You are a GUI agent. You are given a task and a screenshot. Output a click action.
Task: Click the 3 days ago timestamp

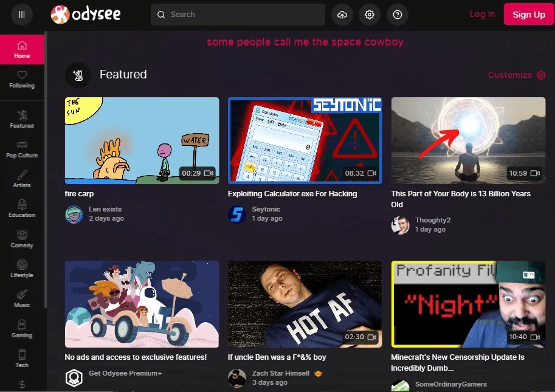[270, 382]
